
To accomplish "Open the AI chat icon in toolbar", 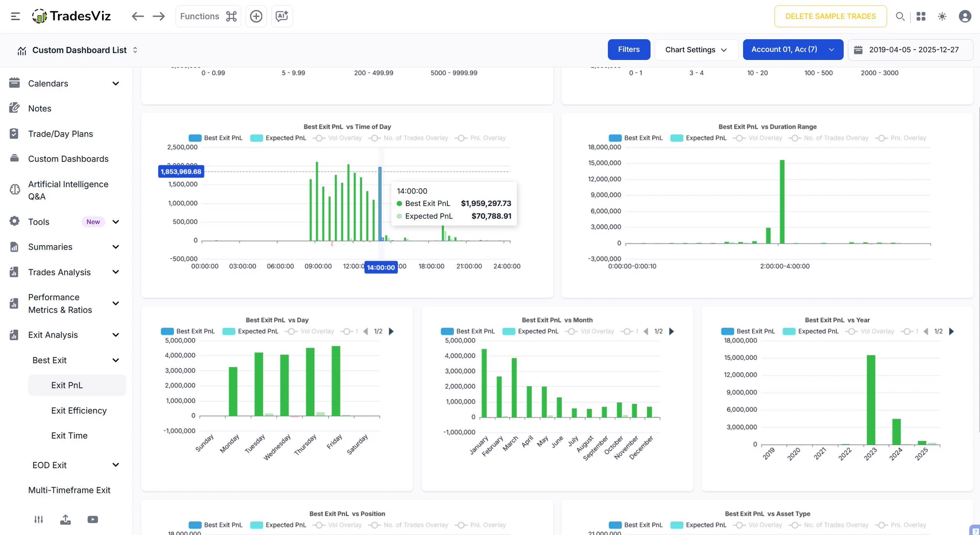I will pos(282,16).
